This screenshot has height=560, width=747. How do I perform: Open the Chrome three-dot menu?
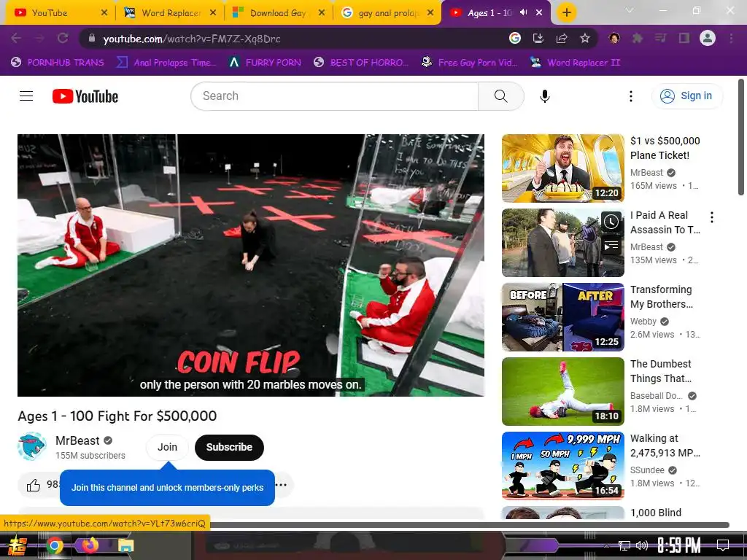point(731,38)
